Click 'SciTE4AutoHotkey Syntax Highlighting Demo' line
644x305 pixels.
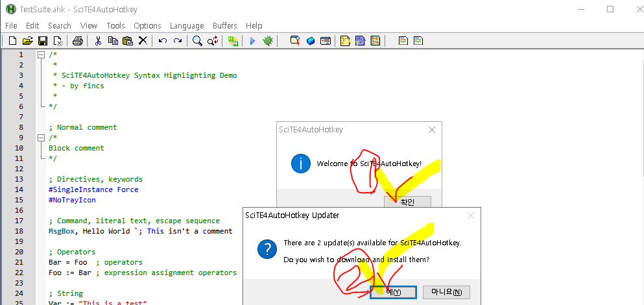pyautogui.click(x=149, y=75)
